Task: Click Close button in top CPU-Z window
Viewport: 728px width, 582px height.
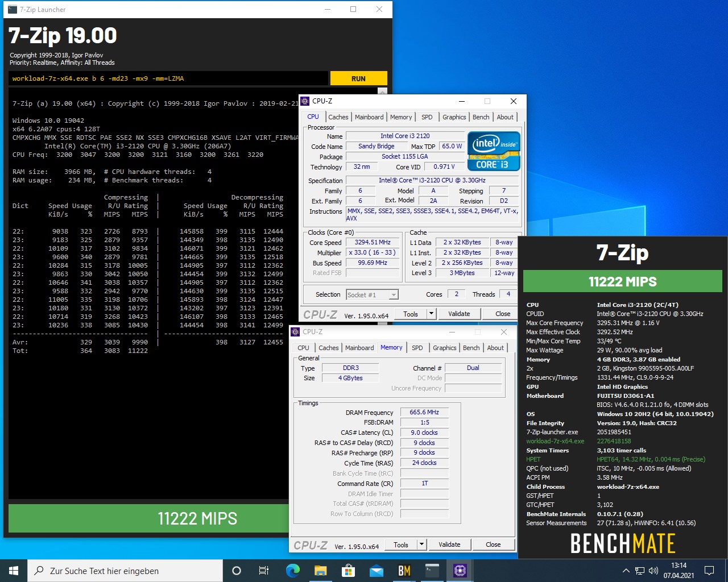Action: (x=503, y=314)
